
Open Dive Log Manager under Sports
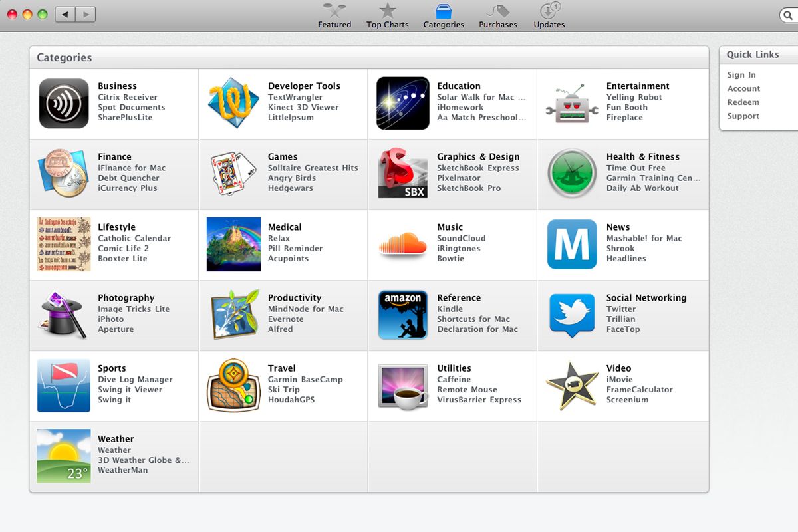tap(136, 380)
